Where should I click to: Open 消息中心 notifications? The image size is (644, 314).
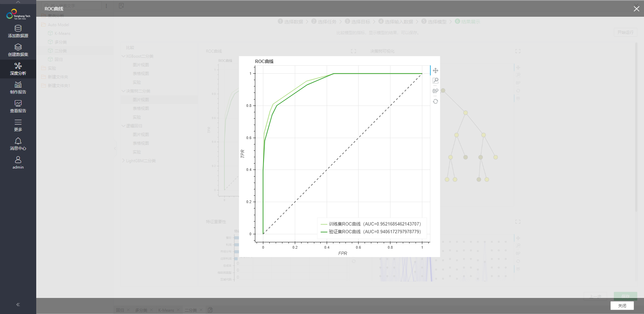pyautogui.click(x=18, y=144)
